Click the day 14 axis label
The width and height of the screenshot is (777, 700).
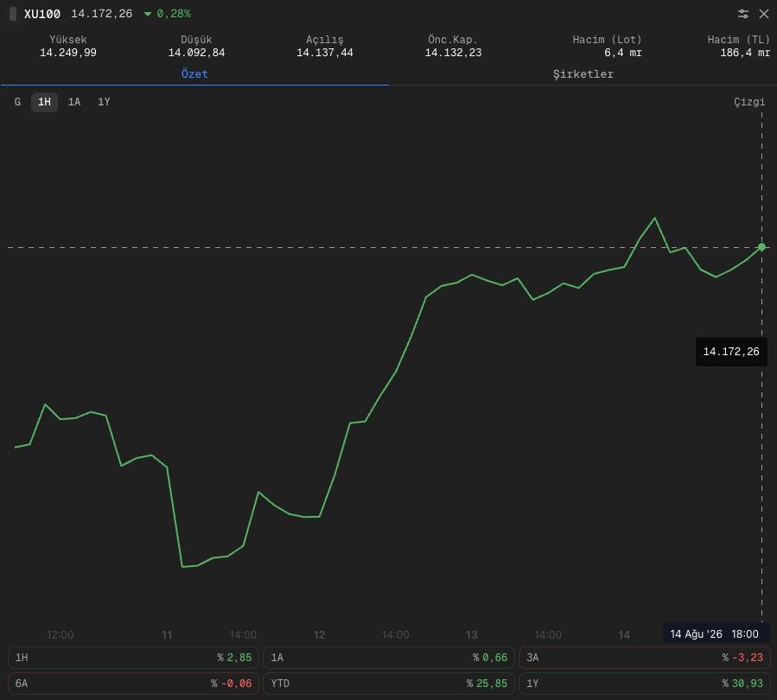click(x=624, y=635)
